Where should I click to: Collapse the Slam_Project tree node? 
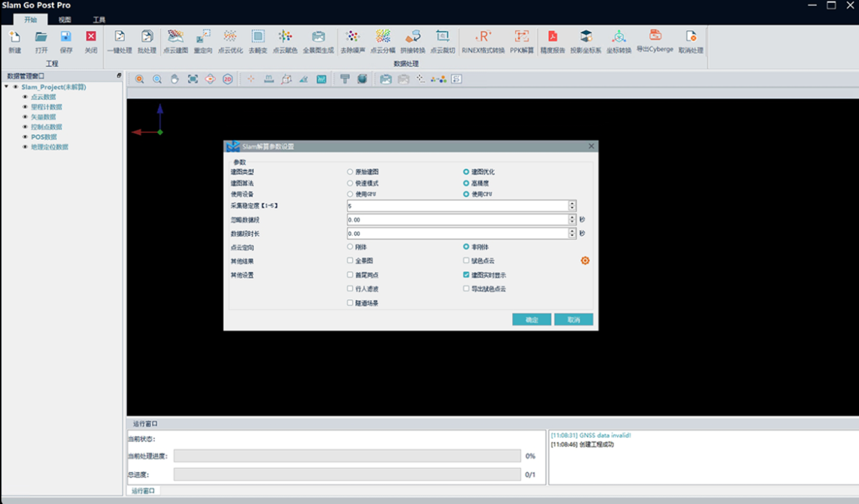point(6,87)
